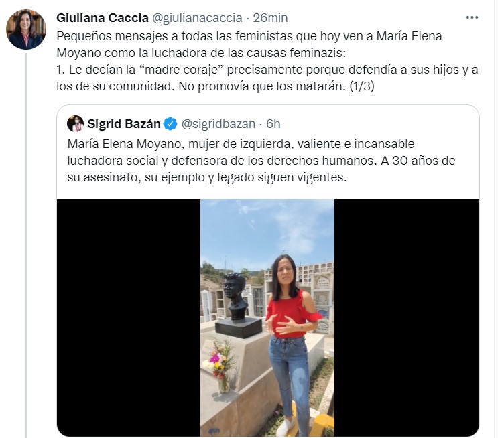The height and width of the screenshot is (438, 504).
Task: Open Giuliana Caccia display name
Action: click(x=103, y=18)
